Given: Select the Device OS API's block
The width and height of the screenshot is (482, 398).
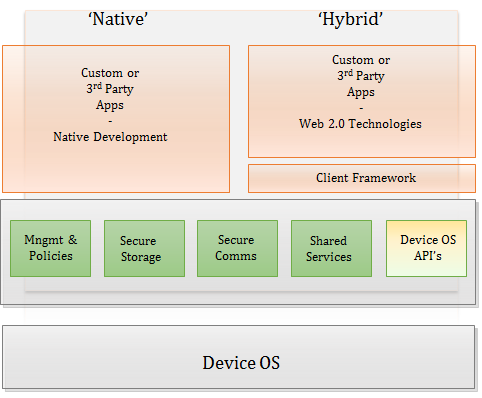Looking at the screenshot, I should [x=426, y=248].
